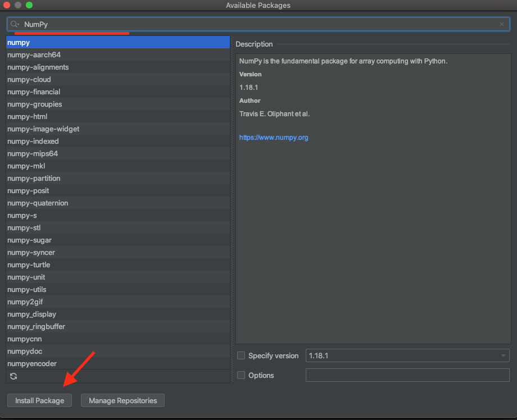Image resolution: width=517 pixels, height=420 pixels.
Task: Select numpy-syncer package
Action: pos(118,252)
